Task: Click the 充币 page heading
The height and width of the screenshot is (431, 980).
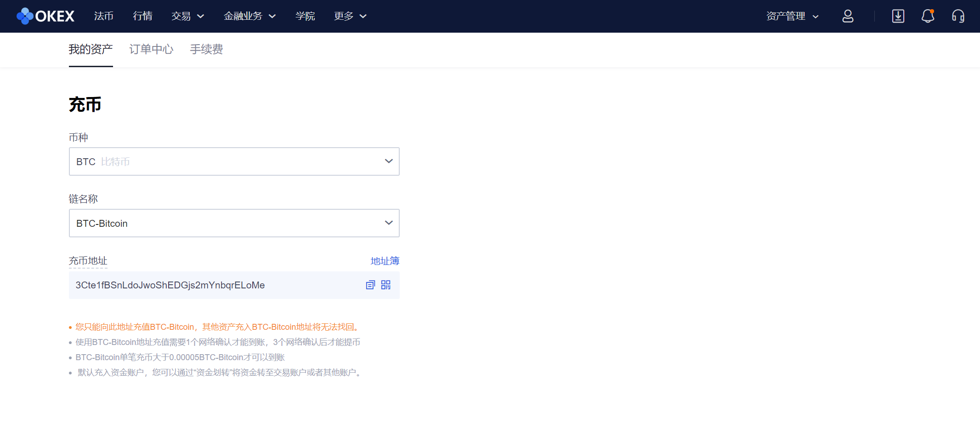Action: pos(85,104)
